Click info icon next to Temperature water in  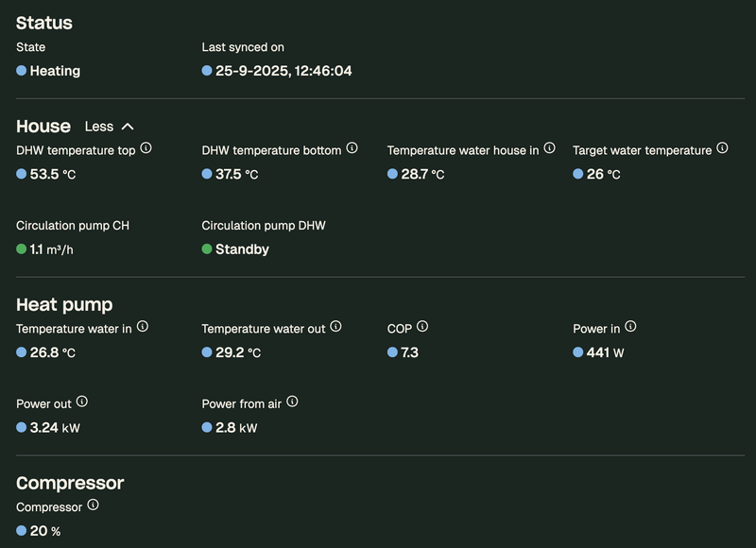coord(143,327)
